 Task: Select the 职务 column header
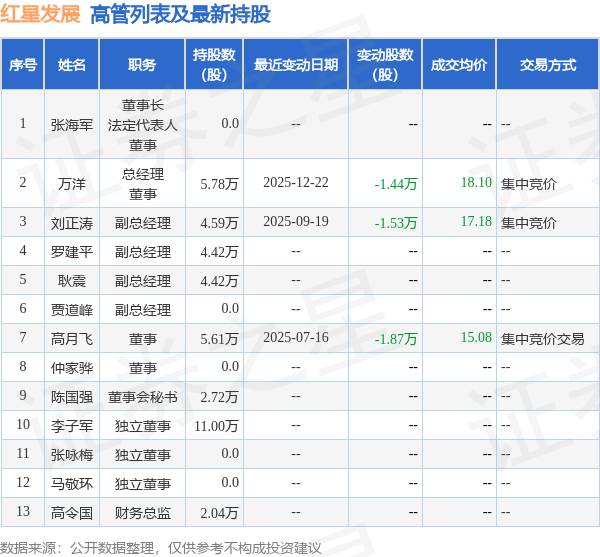pyautogui.click(x=142, y=64)
